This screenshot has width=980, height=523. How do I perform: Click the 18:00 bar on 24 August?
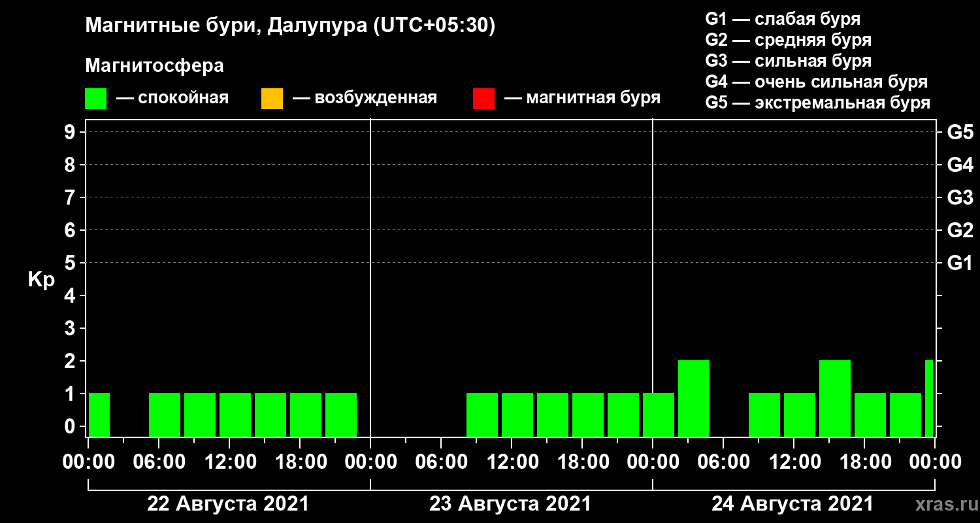click(x=870, y=414)
